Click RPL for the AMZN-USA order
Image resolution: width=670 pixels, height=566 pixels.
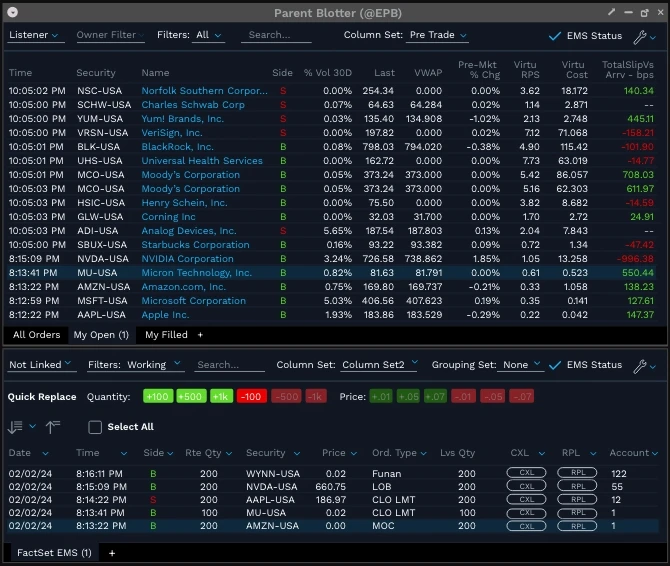tap(577, 526)
